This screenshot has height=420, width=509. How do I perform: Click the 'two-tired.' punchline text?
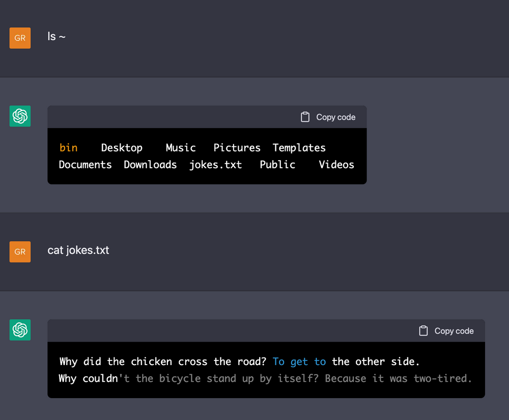pos(442,378)
